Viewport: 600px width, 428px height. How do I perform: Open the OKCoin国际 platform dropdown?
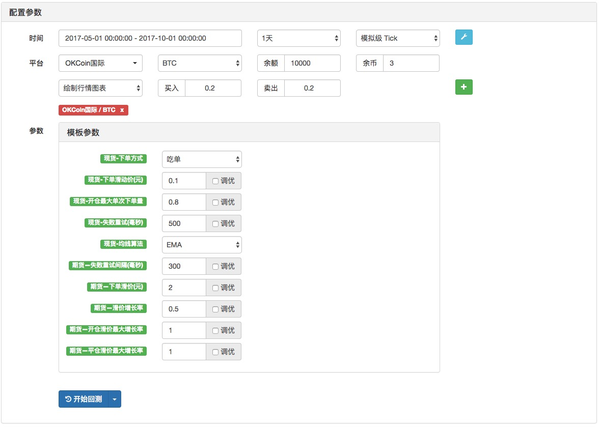(100, 63)
